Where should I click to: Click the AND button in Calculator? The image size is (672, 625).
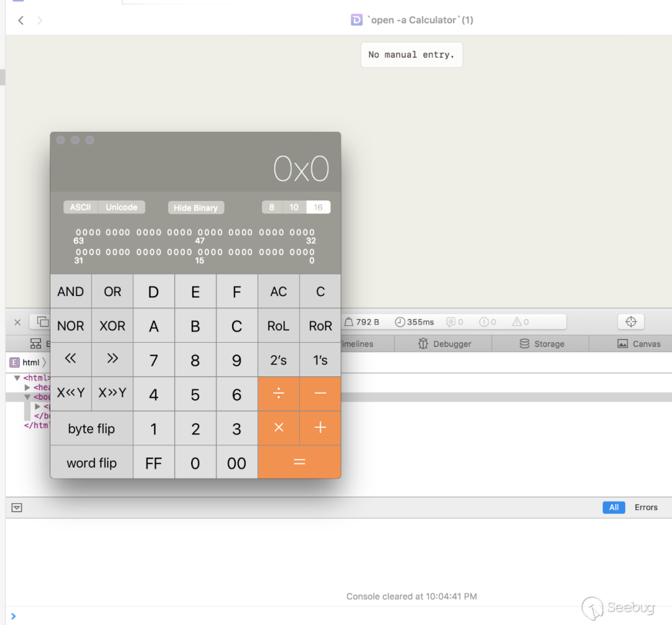click(x=71, y=292)
